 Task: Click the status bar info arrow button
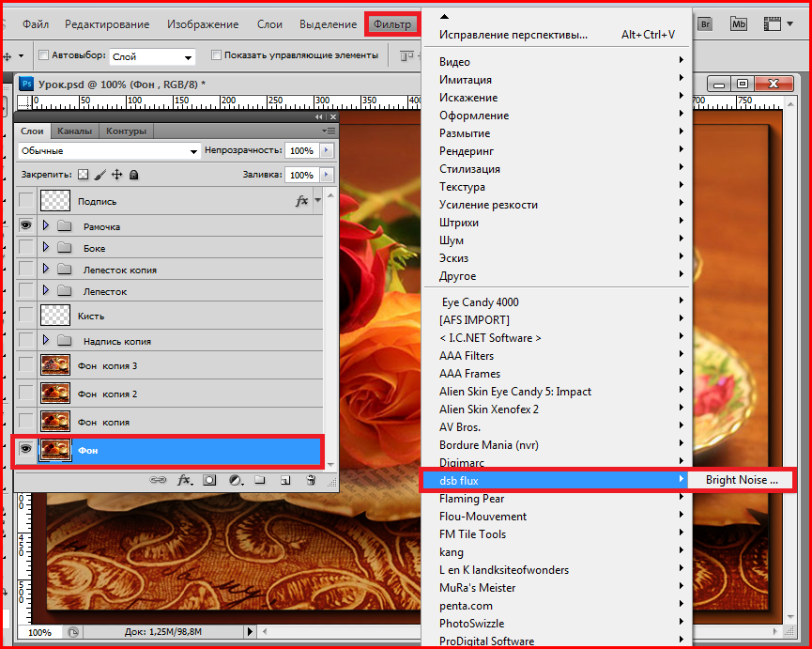click(250, 631)
